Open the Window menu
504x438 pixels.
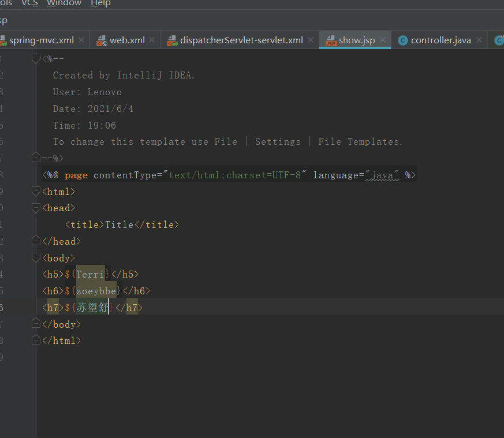coord(64,3)
